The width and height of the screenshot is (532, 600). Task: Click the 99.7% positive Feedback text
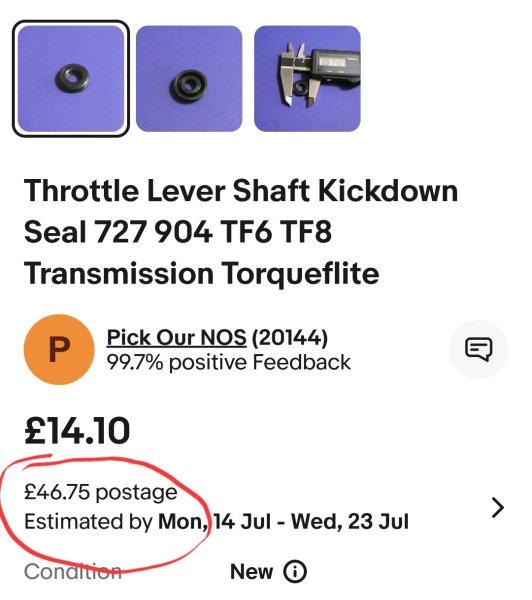point(228,362)
